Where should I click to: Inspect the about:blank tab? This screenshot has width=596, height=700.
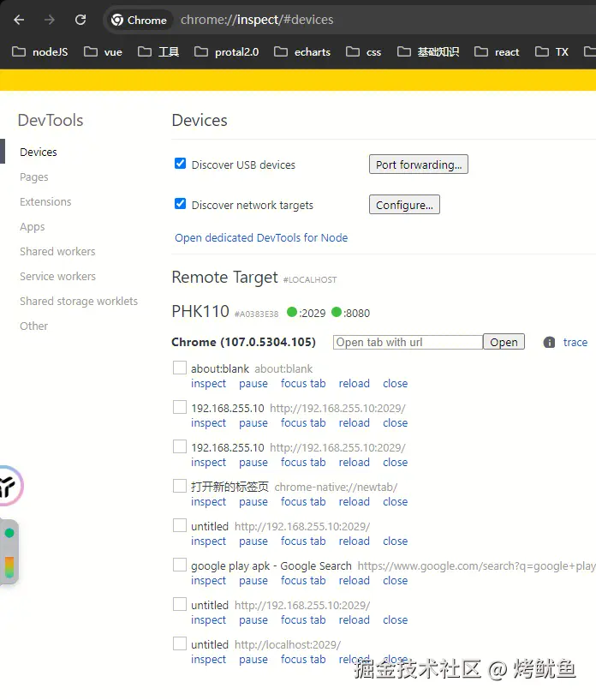tap(208, 384)
